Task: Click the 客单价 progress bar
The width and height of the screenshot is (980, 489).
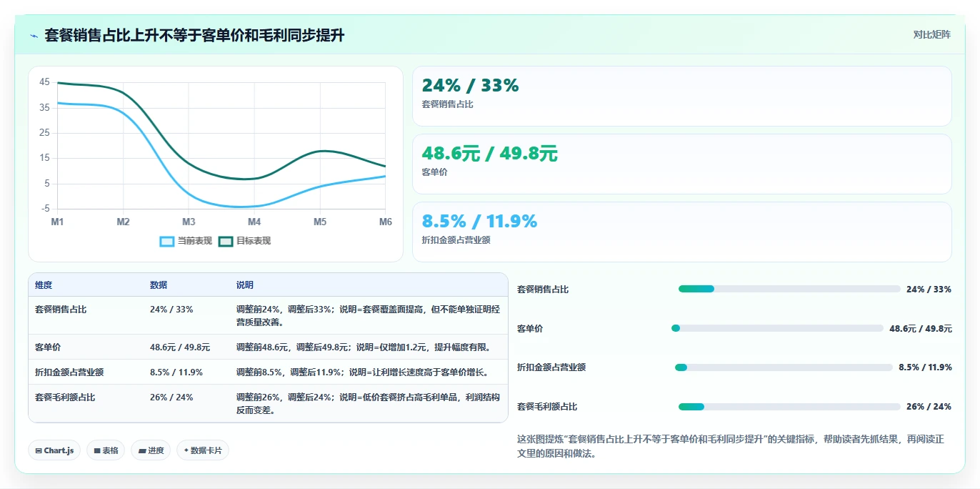Action: point(777,328)
